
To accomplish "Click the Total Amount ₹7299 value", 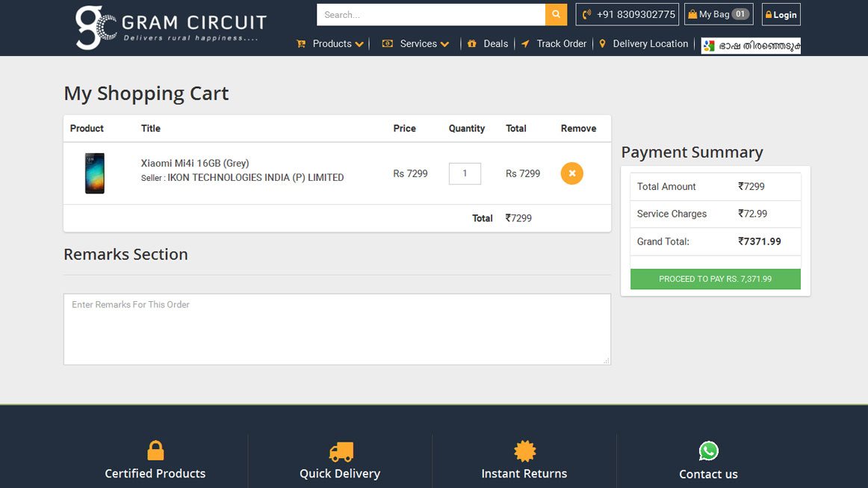I will click(x=751, y=187).
